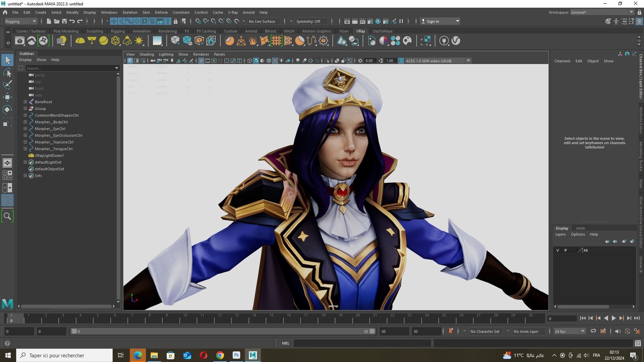Click the range slider bar handle

click(x=223, y=331)
